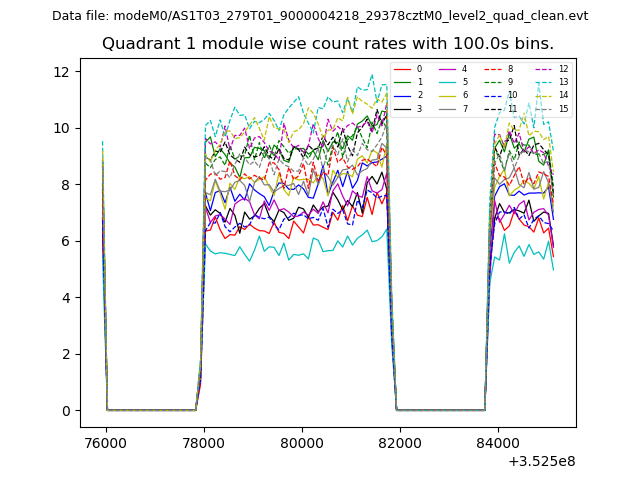Select the magenta solid legend line for module 4
The width and height of the screenshot is (640, 480).
coord(447,69)
